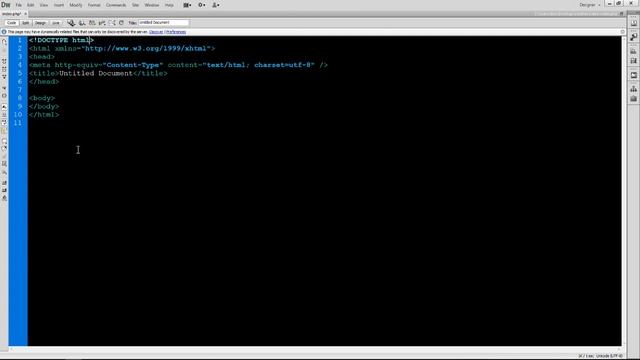Open the Edit menu

(30, 5)
